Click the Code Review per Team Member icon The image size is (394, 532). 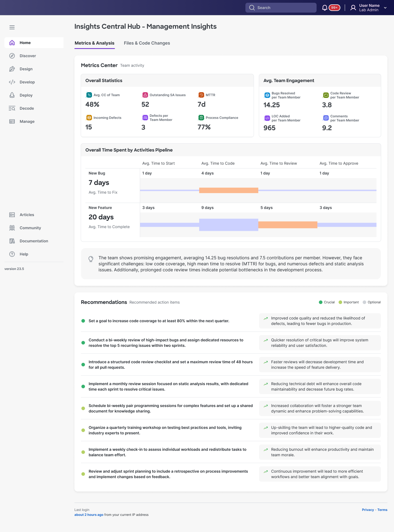[326, 95]
